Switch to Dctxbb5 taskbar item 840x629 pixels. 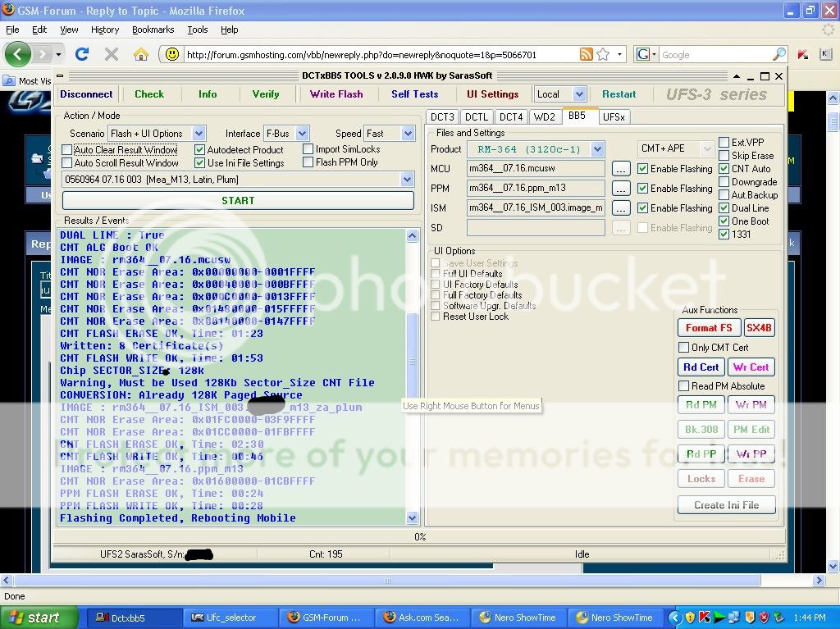(133, 618)
